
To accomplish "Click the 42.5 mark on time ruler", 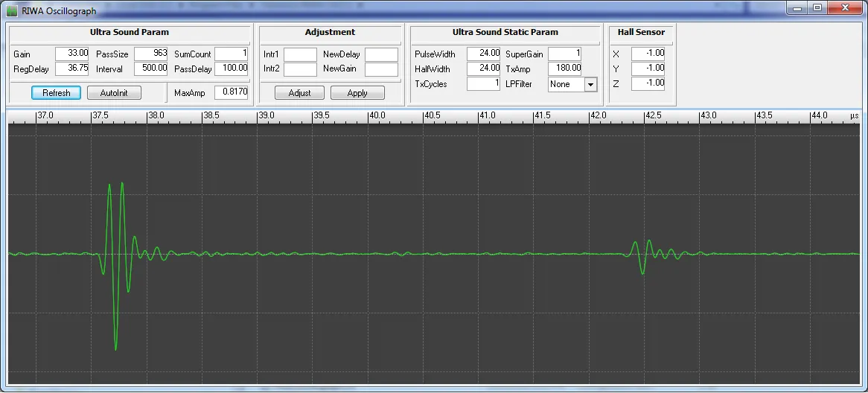I will (653, 115).
